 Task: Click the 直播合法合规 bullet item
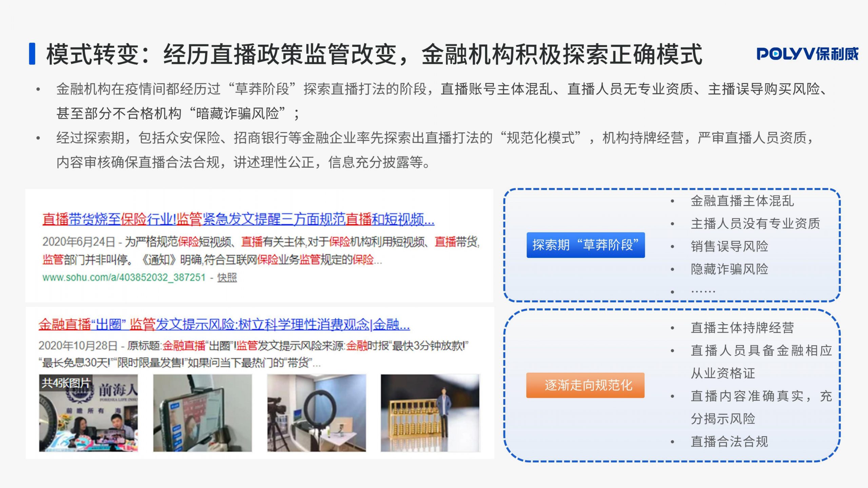(x=729, y=442)
